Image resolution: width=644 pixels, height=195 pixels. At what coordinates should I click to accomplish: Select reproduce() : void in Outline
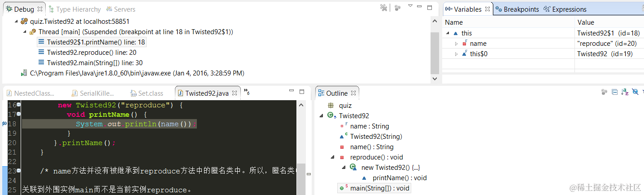(371, 157)
